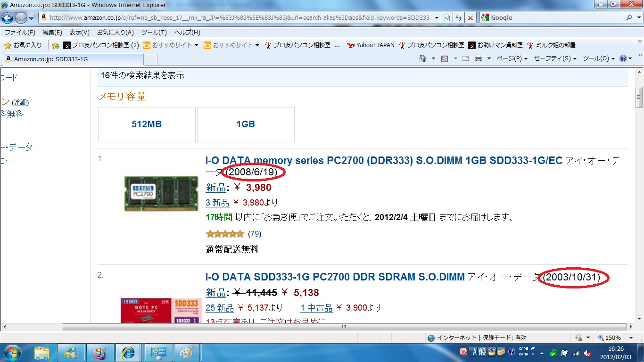Viewport: 644px width, 362px height.
Task: Click the add to favorites bar icon
Action: tap(55, 45)
